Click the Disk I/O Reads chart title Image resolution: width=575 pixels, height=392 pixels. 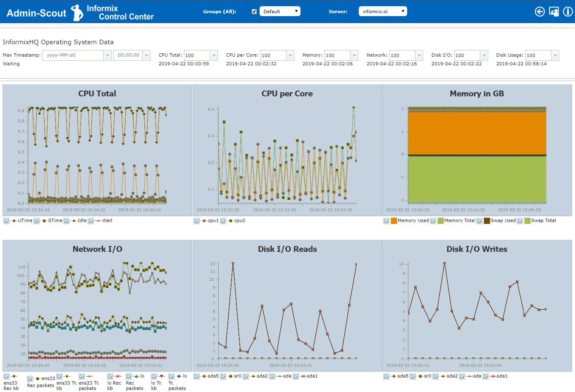287,249
